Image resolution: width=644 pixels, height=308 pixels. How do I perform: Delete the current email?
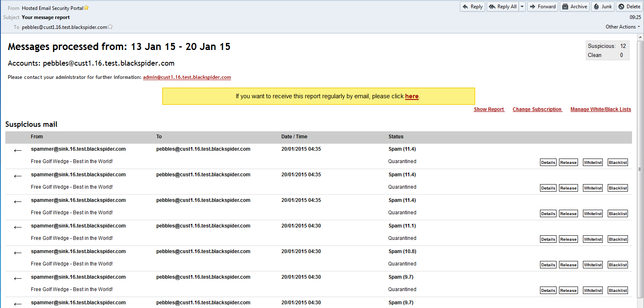coord(629,6)
